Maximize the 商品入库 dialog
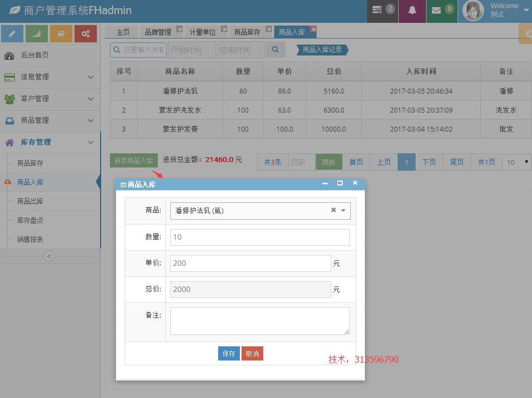Image resolution: width=532 pixels, height=398 pixels. [x=339, y=183]
